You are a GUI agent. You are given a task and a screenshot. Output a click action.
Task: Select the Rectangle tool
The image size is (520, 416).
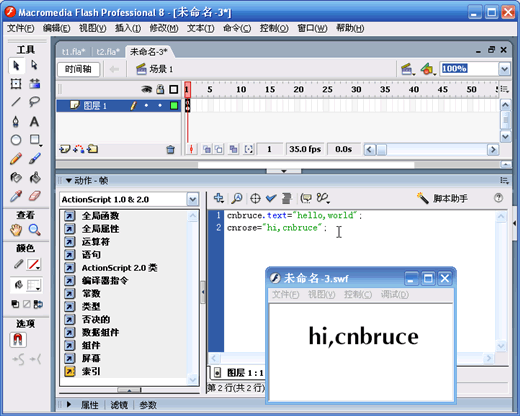[35, 140]
